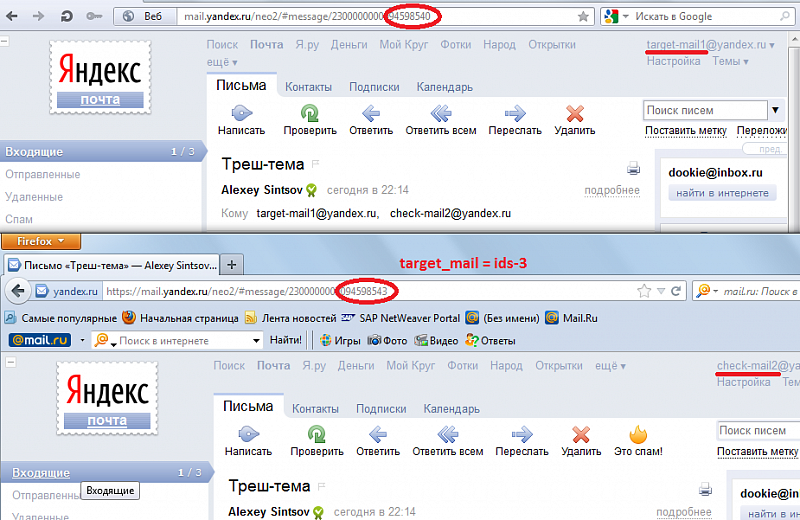Mark message as spam with Это спам!
The height and width of the screenshot is (520, 800).
tap(638, 441)
